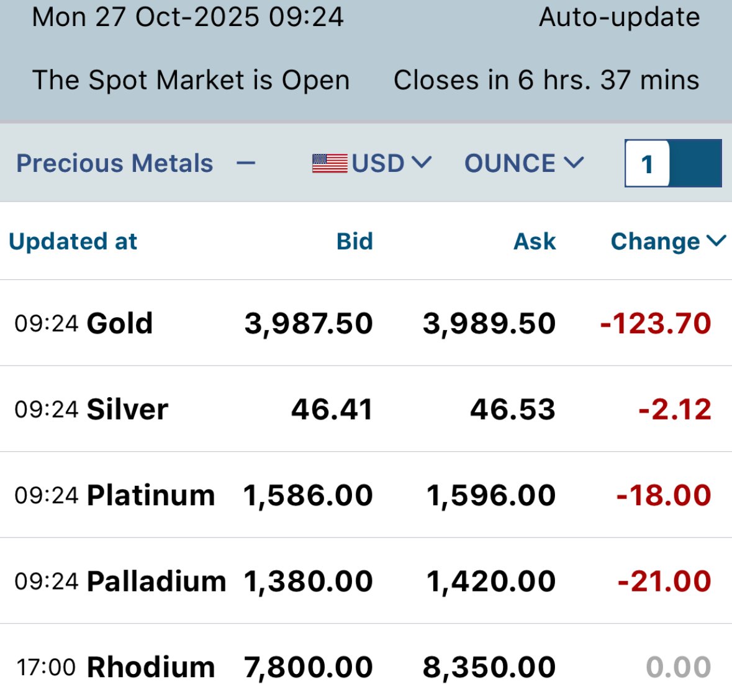The width and height of the screenshot is (732, 700).
Task: Open the Silver price row
Action: pos(127,410)
